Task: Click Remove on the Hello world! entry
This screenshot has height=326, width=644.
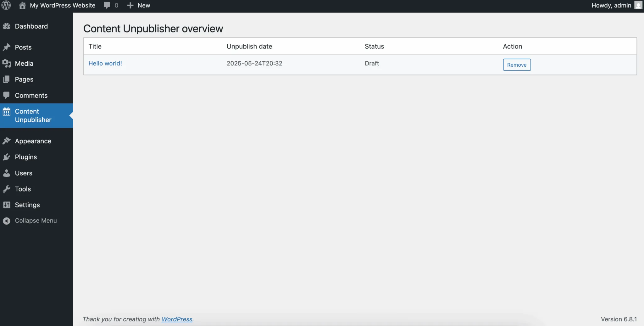Action: [517, 64]
